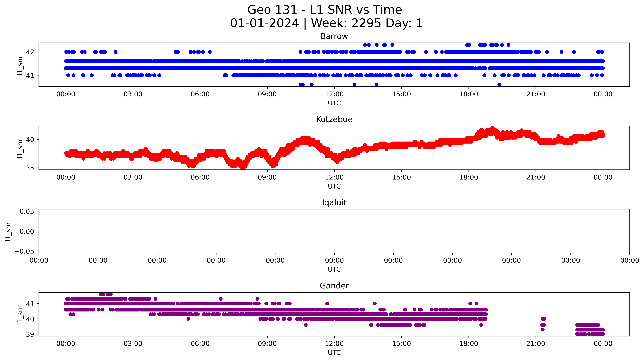Image resolution: width=644 pixels, height=361 pixels.
Task: Select the 'Iqaluit' subplot title
Action: tap(334, 203)
